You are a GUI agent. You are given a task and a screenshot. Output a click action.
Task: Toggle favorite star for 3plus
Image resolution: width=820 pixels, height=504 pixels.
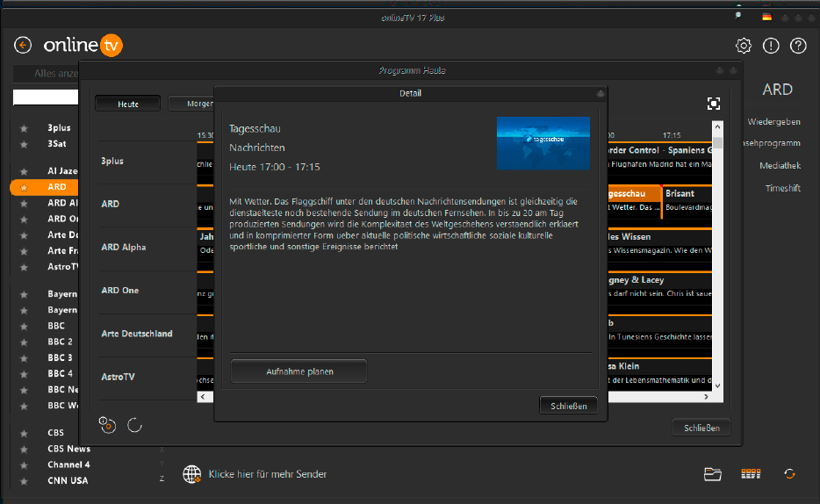click(24, 128)
